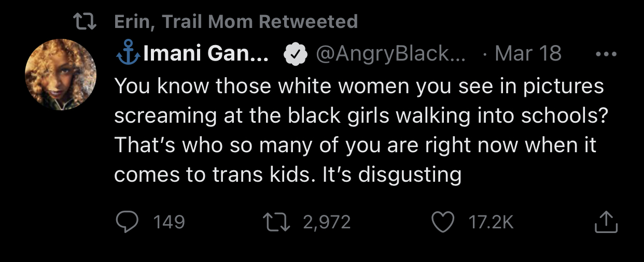The height and width of the screenshot is (262, 644).
Task: Click the display name "Imani Gan..."
Action: click(x=206, y=54)
